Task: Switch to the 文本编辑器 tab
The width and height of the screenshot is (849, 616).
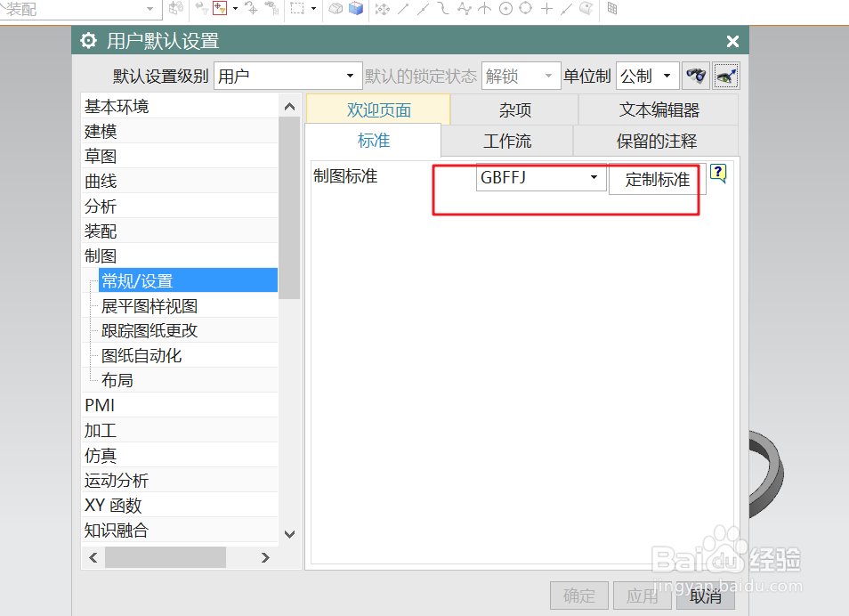Action: (x=659, y=110)
